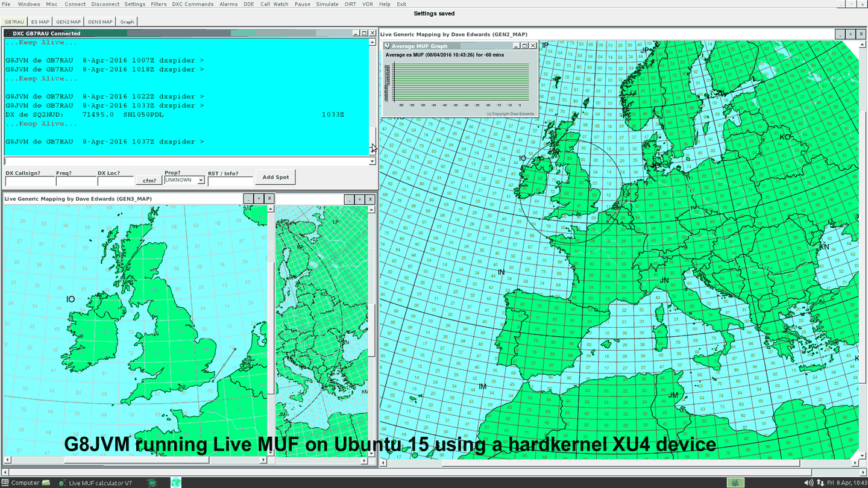Viewport: 868px width, 488px height.
Task: Open the File menu
Action: pos(6,4)
